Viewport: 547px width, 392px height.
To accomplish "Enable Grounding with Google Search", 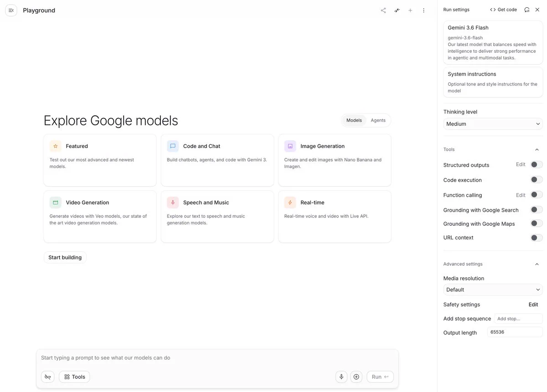I will (537, 210).
